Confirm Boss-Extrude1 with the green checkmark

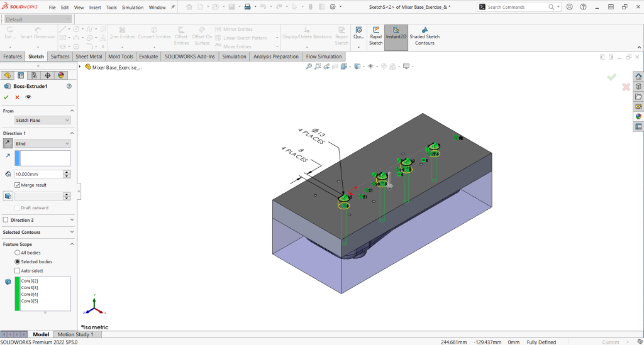click(x=6, y=97)
